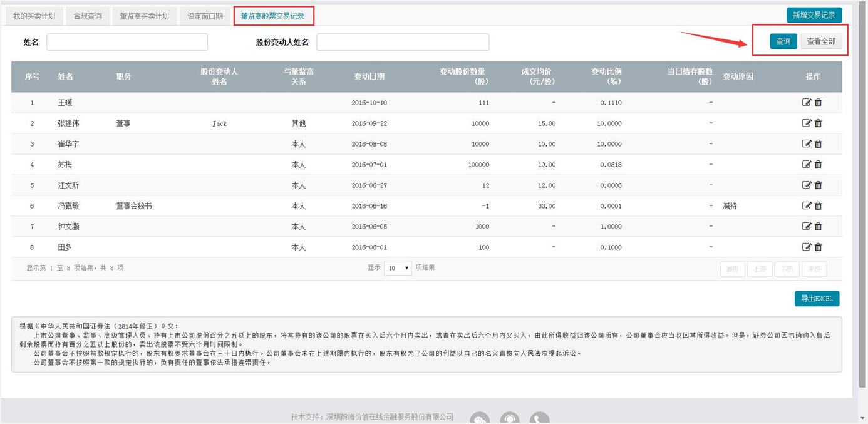Switch to 合规查询 tab

click(88, 16)
